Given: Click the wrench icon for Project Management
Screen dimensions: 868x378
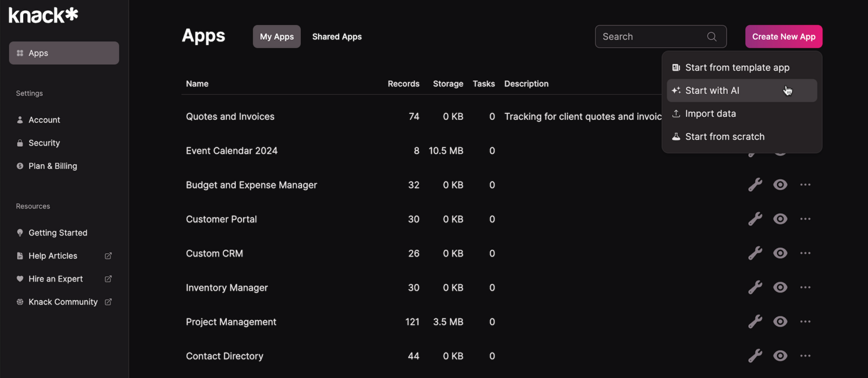Looking at the screenshot, I should pyautogui.click(x=755, y=321).
